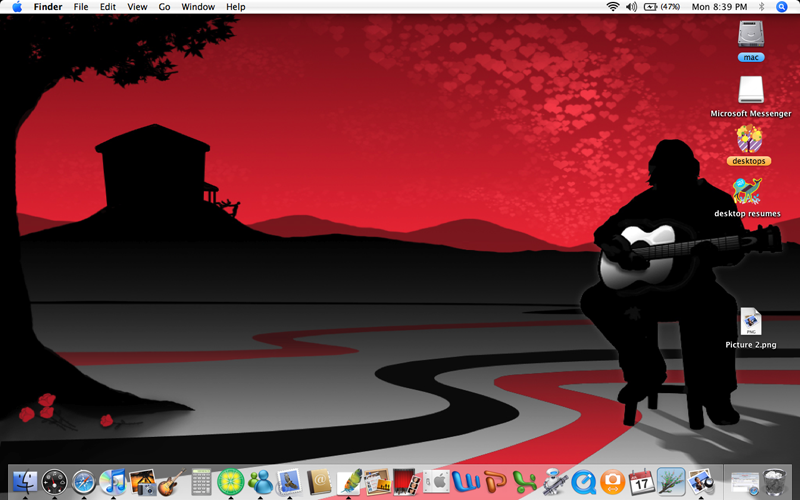Open the corkboard photos dock icon
Image resolution: width=800 pixels, height=500 pixels.
[x=378, y=482]
